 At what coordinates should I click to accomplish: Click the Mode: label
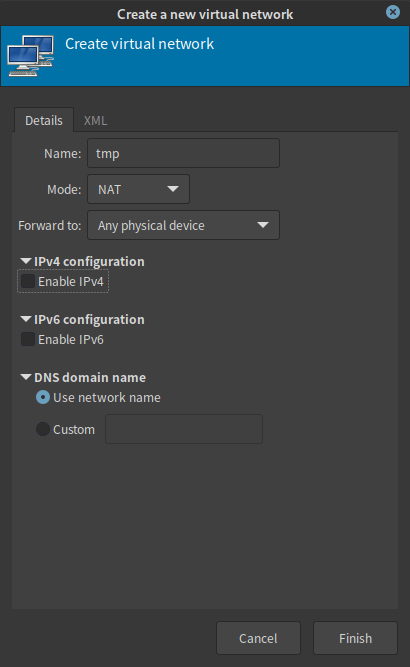[64, 189]
